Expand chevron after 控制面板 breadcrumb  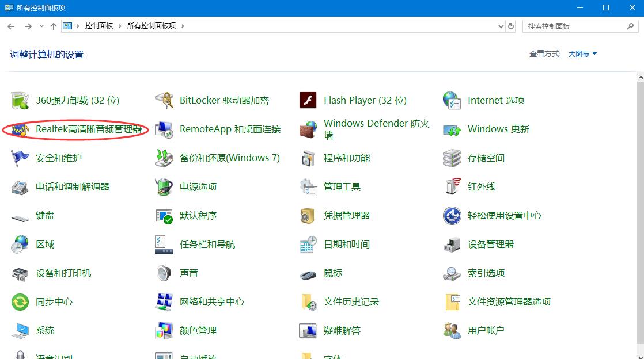click(120, 26)
